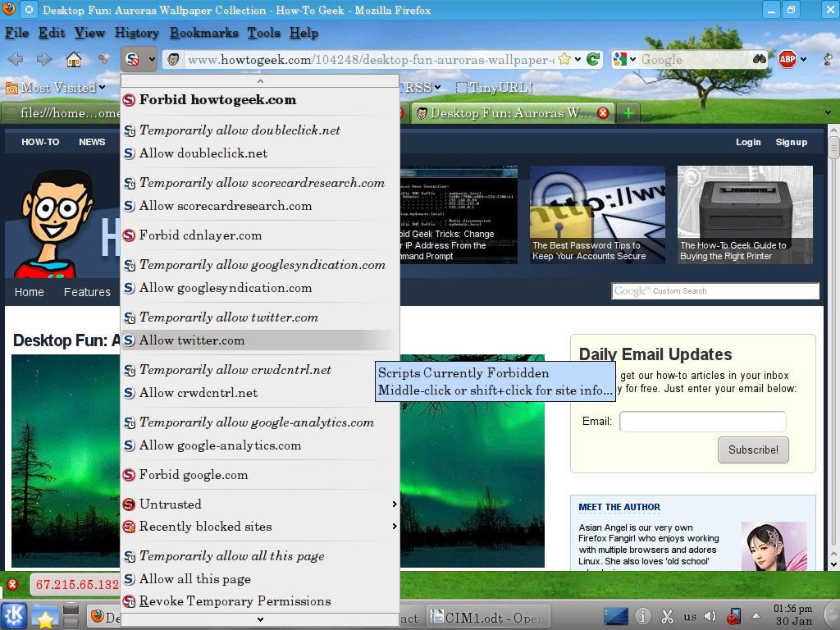Open the Most Visited bookmarks folder
This screenshot has width=840, height=630.
(56, 87)
